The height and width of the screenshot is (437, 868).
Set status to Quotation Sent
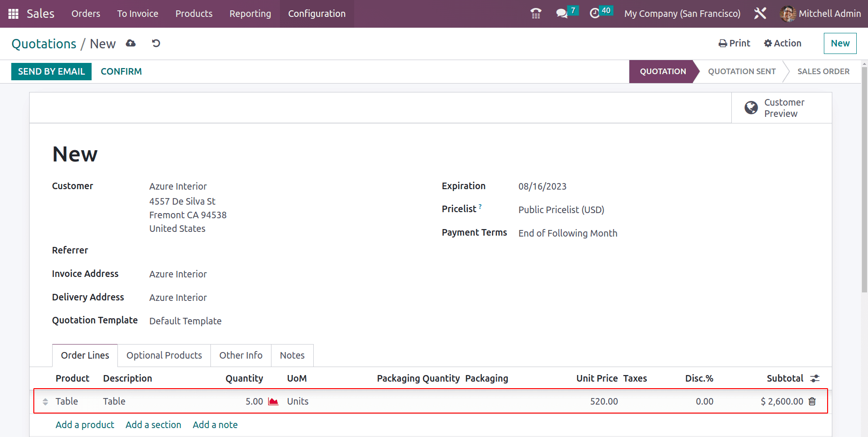tap(742, 71)
